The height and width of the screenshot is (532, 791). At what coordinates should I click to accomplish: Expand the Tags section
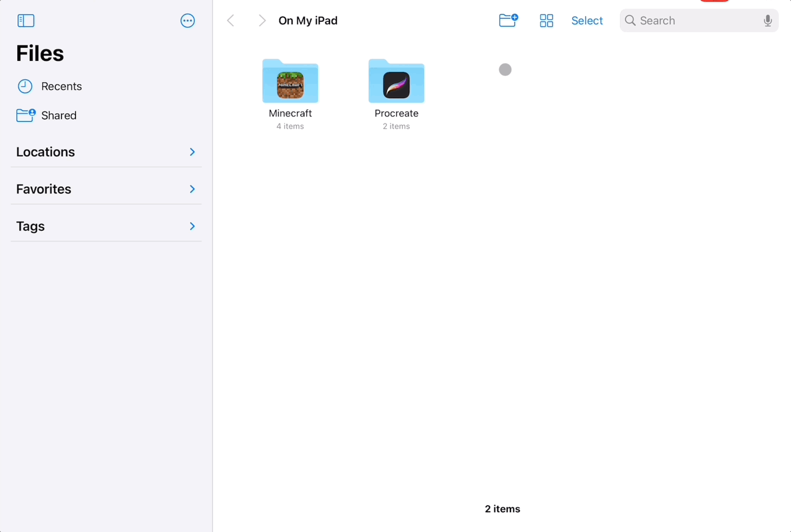click(192, 226)
